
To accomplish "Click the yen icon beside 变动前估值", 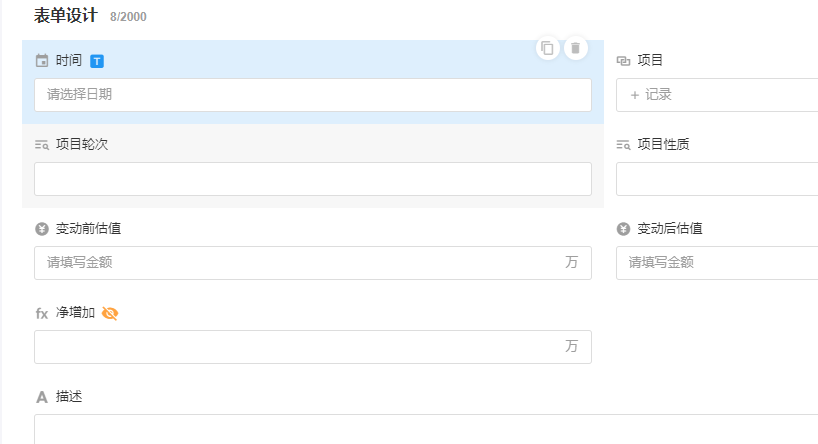I will point(42,229).
